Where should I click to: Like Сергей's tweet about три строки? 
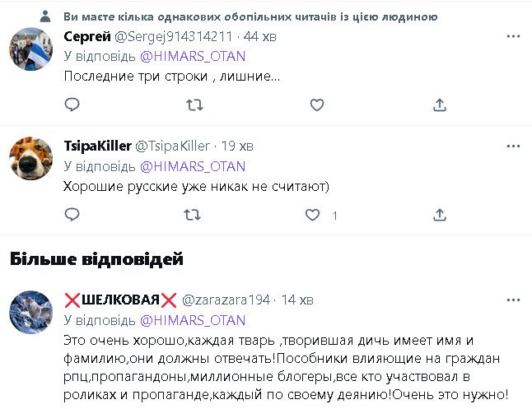(x=316, y=105)
